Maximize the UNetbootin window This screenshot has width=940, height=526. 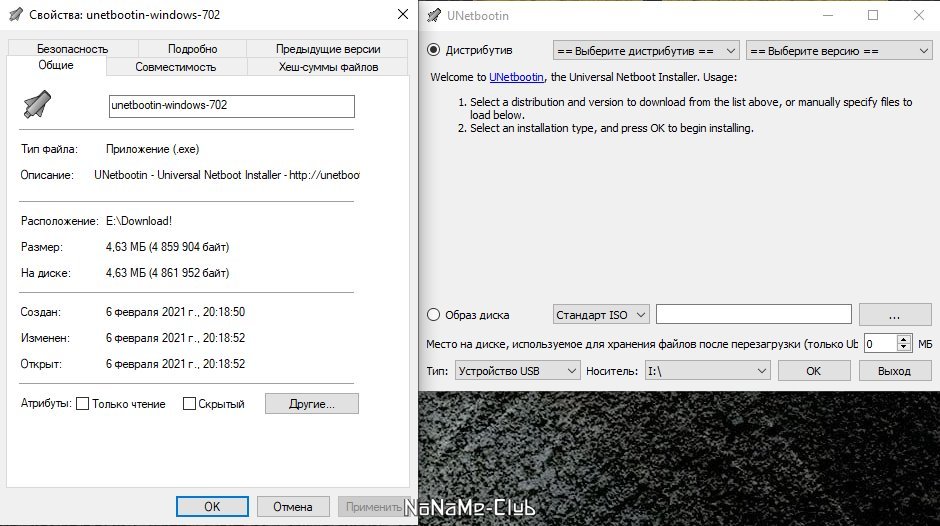pos(873,16)
